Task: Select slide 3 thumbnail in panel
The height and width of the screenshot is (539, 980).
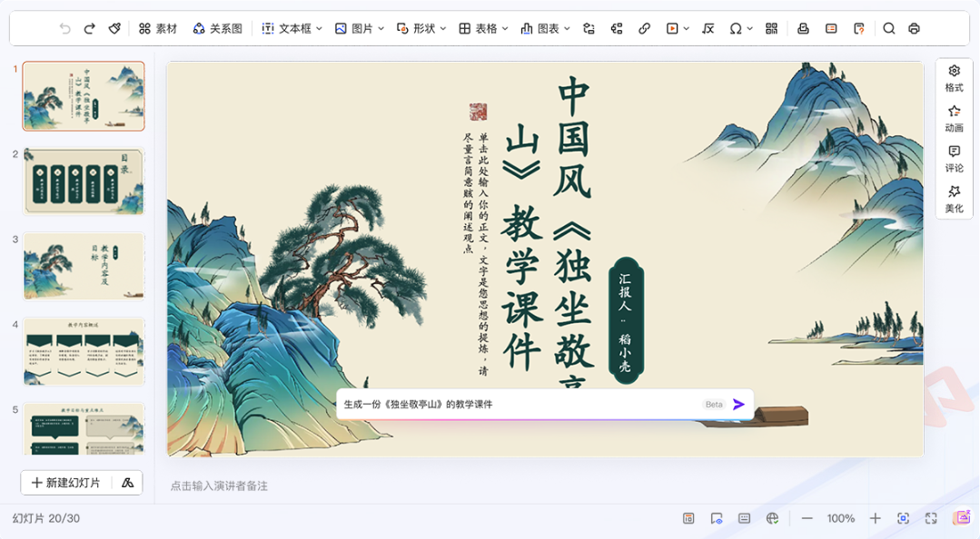Action: point(84,266)
